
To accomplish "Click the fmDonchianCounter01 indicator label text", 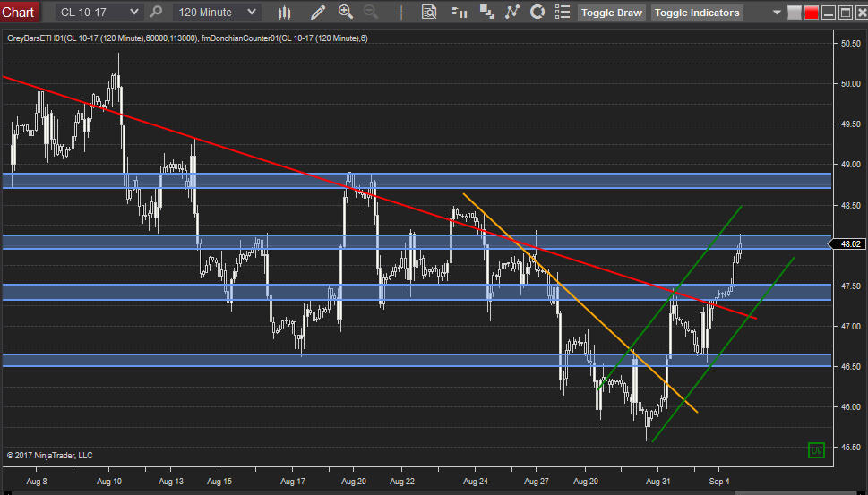I will (x=285, y=38).
